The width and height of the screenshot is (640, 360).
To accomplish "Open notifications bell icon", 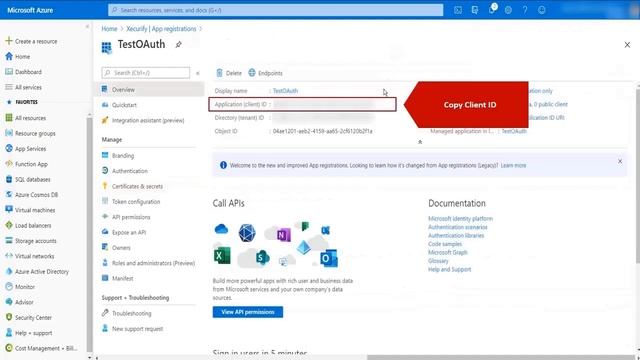I will click(x=491, y=10).
